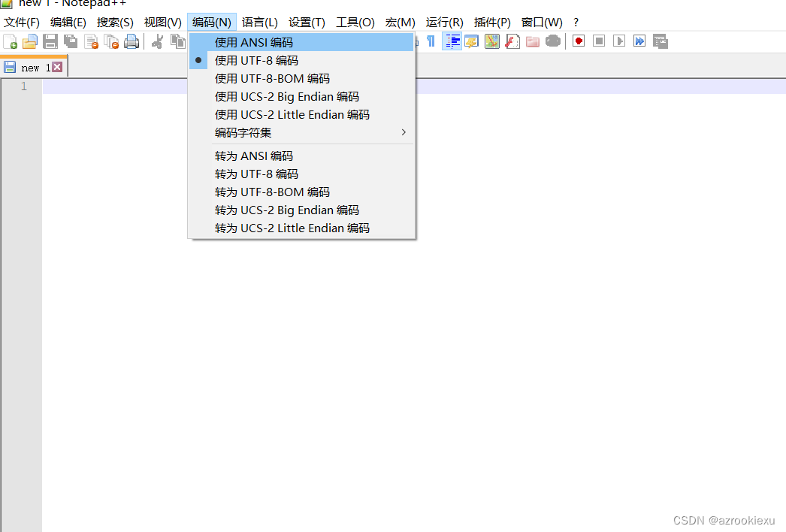Click the Copy icon in toolbar
This screenshot has height=532, width=786.
(x=177, y=41)
